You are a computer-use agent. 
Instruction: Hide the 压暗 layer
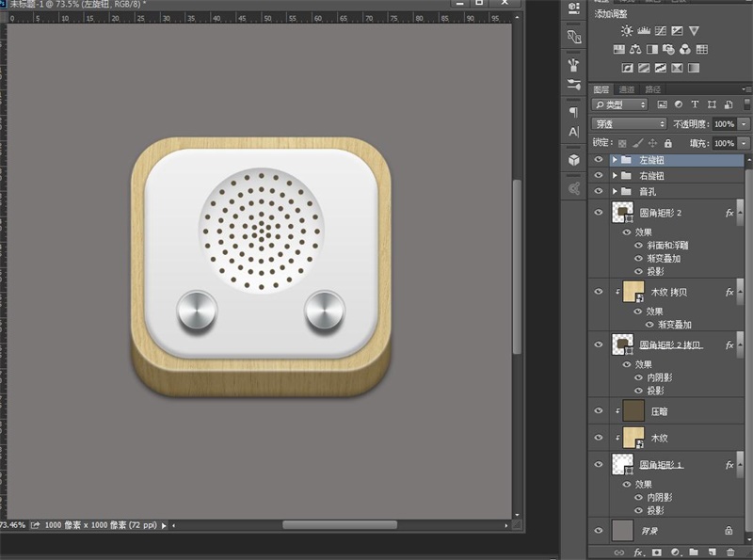(599, 410)
